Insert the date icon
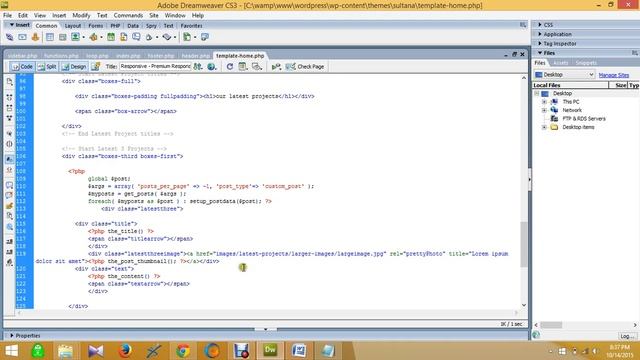Screen dimensions: 640x360 click(x=111, y=37)
